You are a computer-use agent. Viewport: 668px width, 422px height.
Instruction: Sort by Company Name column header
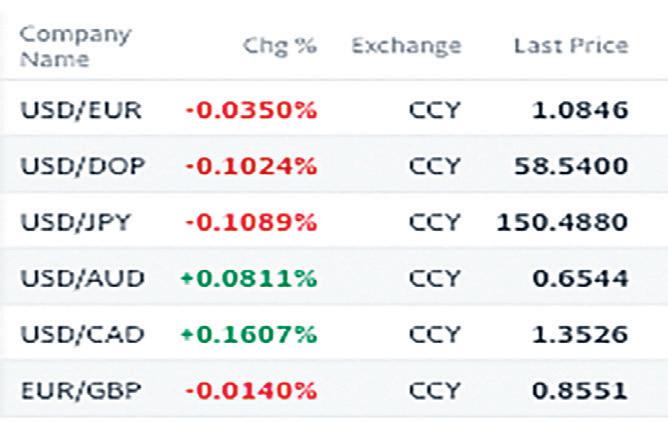coord(75,46)
